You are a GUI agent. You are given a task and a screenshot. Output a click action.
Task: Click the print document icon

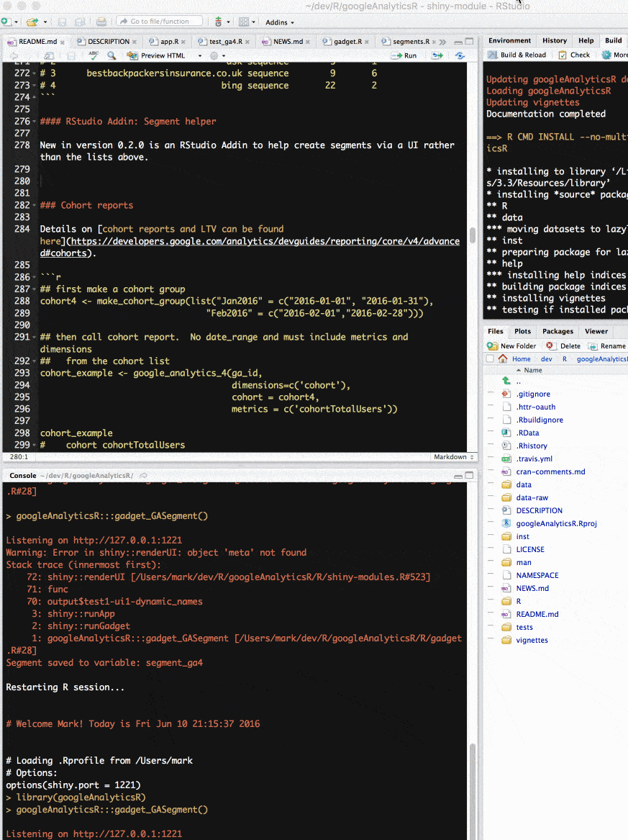coord(101,22)
